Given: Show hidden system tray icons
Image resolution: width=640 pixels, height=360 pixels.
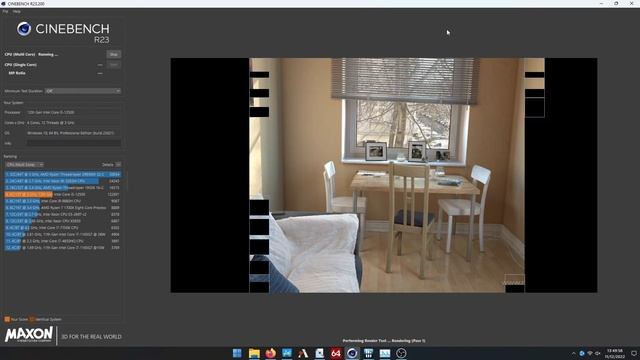Looking at the screenshot, I should [573, 353].
